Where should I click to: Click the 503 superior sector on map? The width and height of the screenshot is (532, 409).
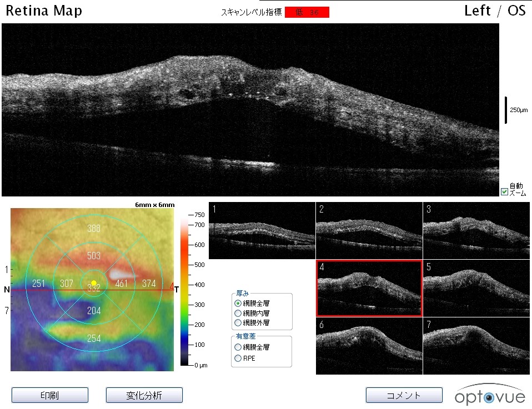click(x=94, y=255)
